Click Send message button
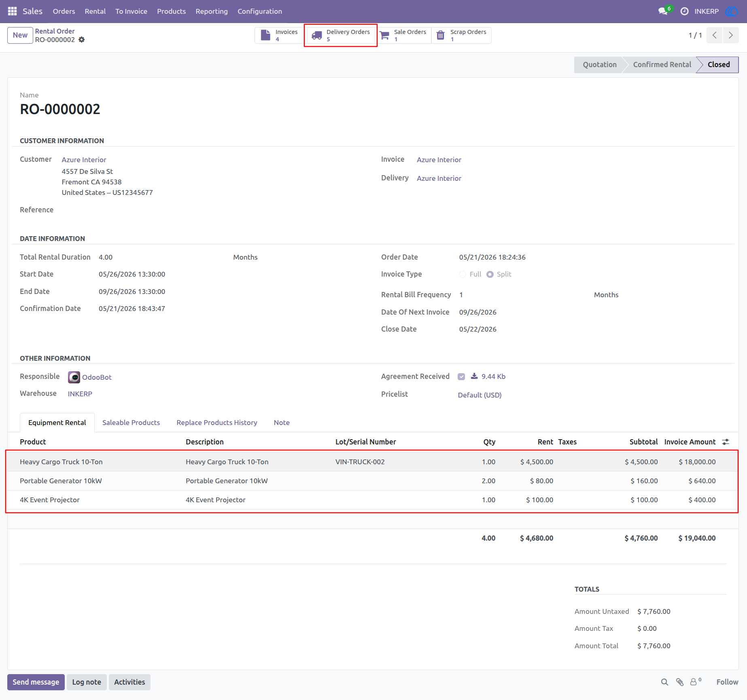Image resolution: width=747 pixels, height=700 pixels. (36, 682)
